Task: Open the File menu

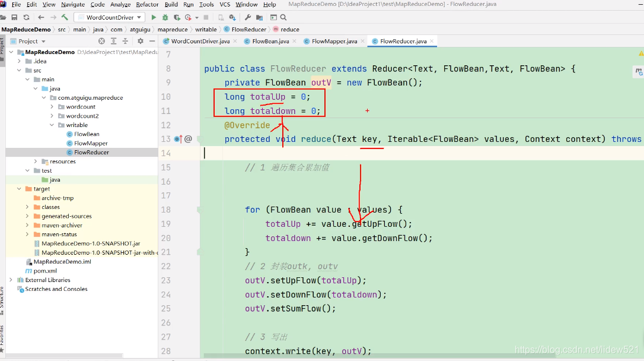Action: pos(17,5)
